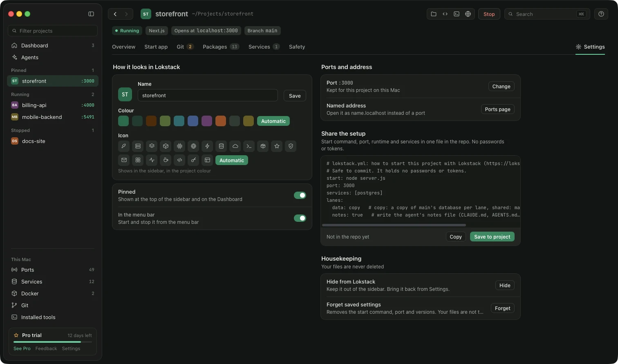Choose the stacked layers icon
The width and height of the screenshot is (618, 364).
(152, 146)
